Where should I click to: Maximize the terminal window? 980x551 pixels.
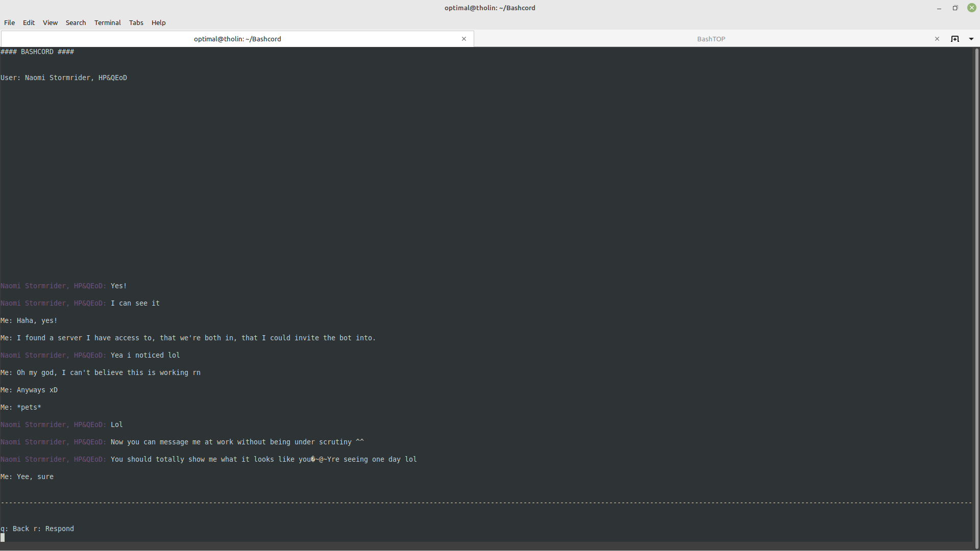(x=955, y=8)
